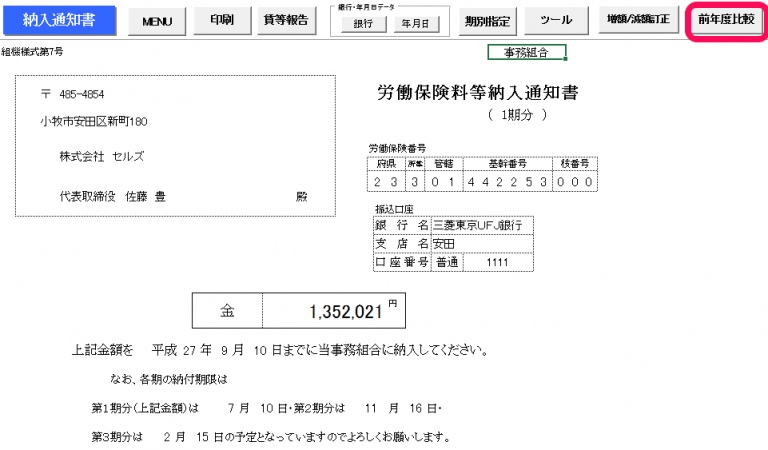Select the 事務組合 cell
The height and width of the screenshot is (450, 768).
(527, 52)
